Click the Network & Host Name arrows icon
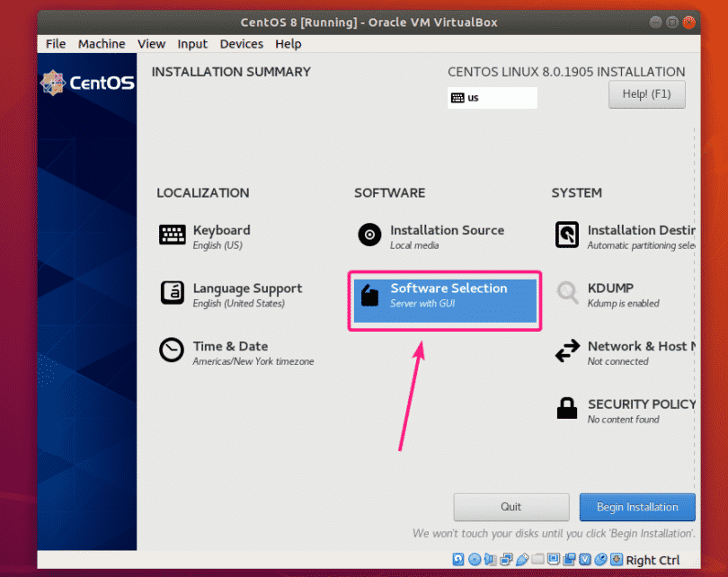 pos(567,352)
